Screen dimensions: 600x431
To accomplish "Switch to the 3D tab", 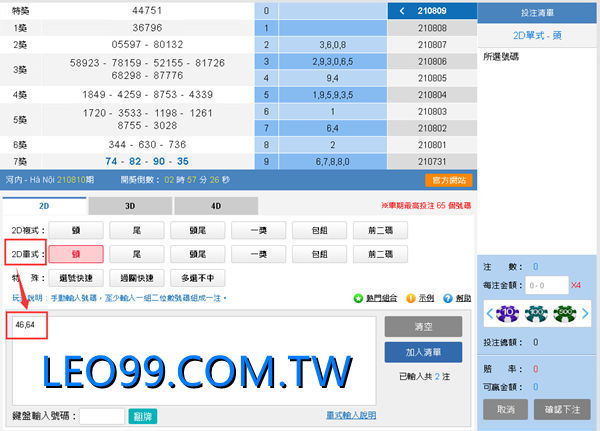I will point(130,206).
